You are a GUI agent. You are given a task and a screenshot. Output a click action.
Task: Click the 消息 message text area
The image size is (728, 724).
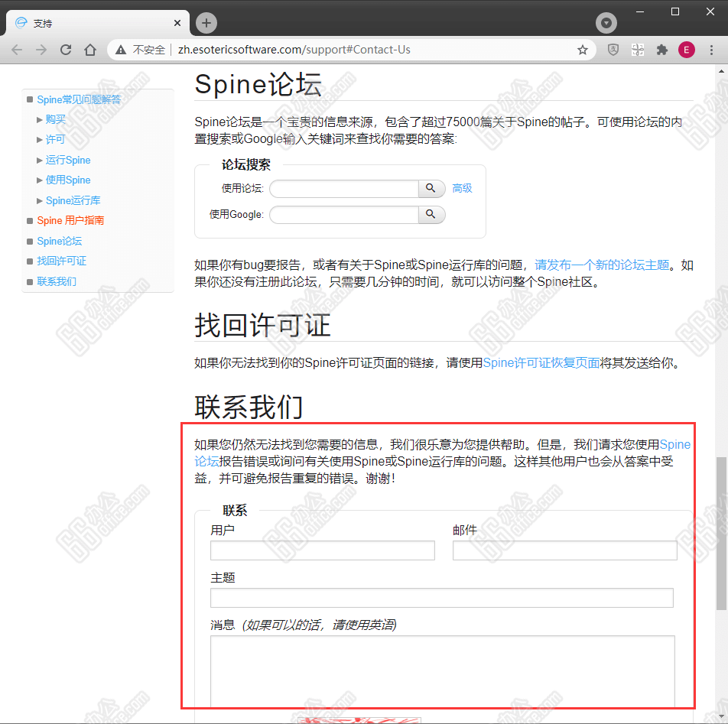(443, 671)
